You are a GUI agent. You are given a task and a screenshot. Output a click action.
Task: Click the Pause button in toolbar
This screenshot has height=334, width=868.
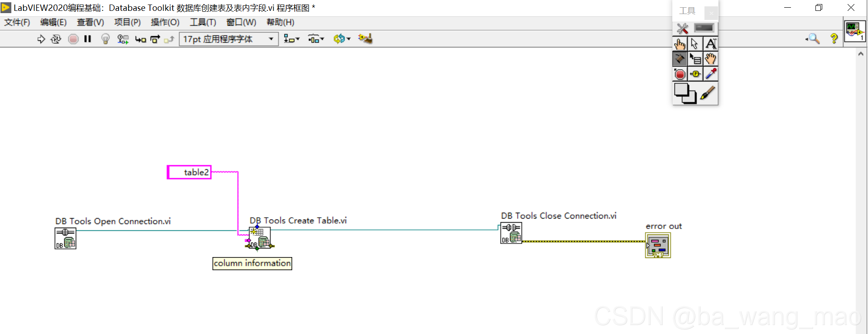[87, 39]
